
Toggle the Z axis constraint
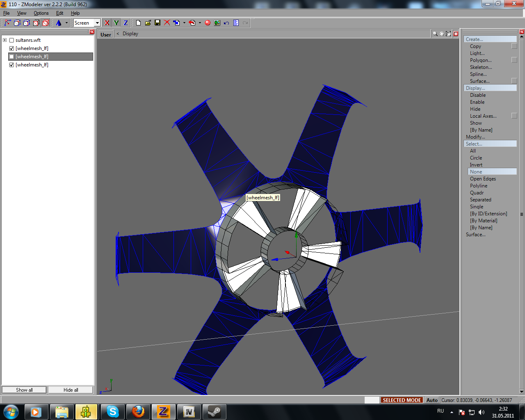pos(126,23)
